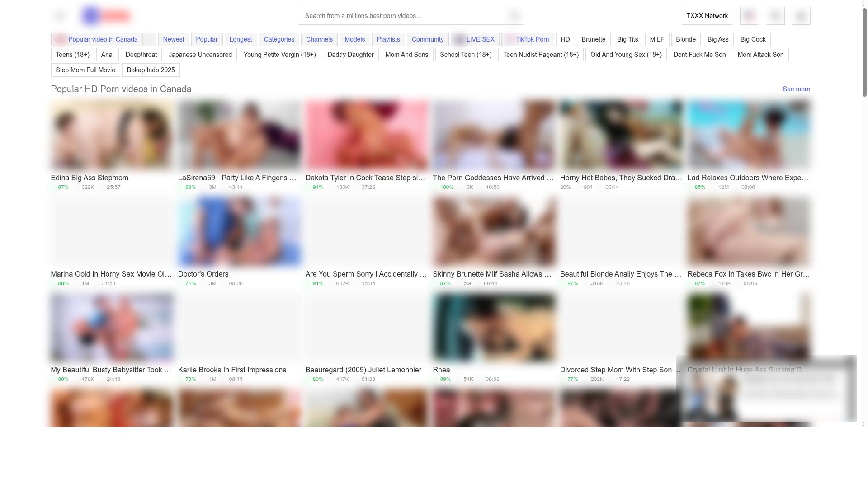Select the HD tag filter
The width and height of the screenshot is (868, 488).
pos(565,39)
